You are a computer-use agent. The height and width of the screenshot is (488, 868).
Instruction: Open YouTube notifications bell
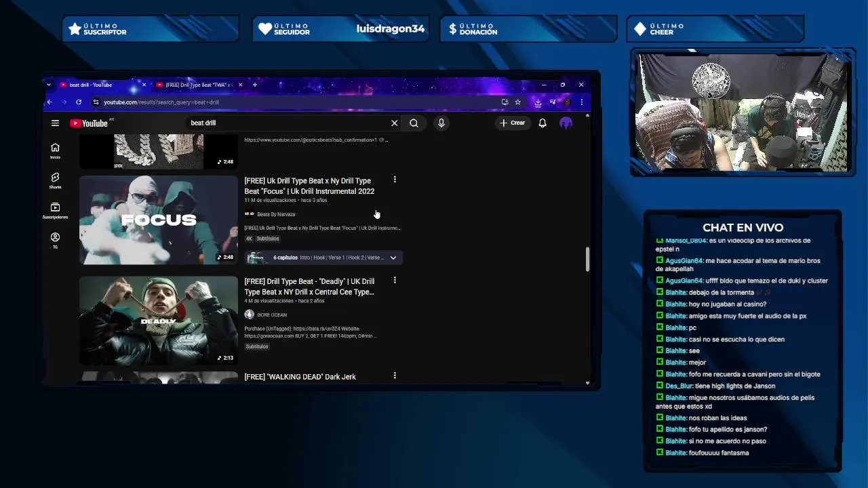pos(542,123)
